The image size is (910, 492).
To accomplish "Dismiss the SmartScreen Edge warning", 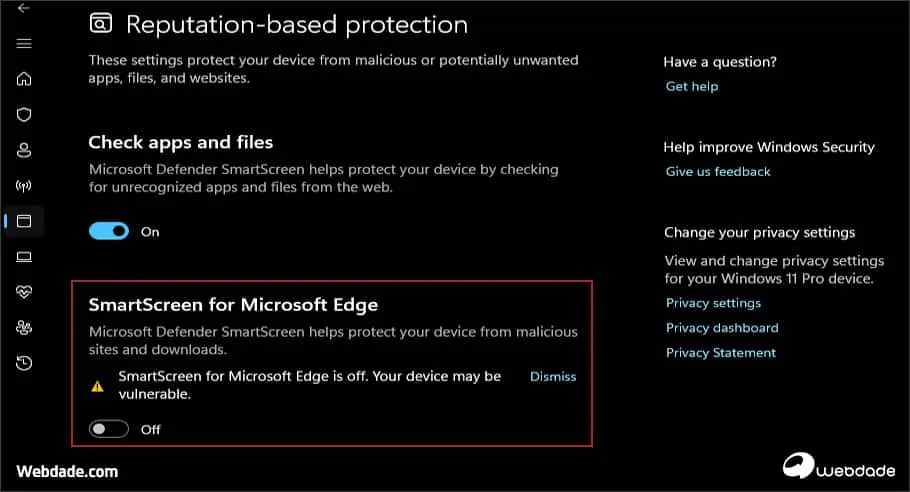I will (x=553, y=377).
